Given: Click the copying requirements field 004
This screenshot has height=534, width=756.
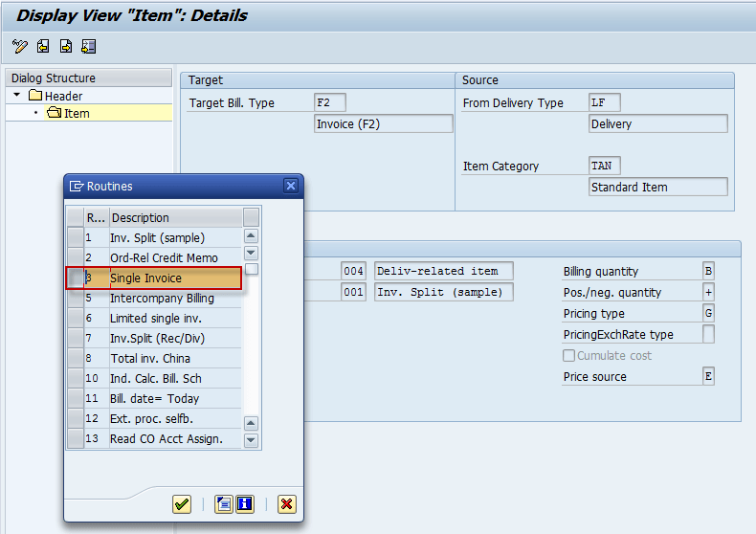Looking at the screenshot, I should [353, 271].
